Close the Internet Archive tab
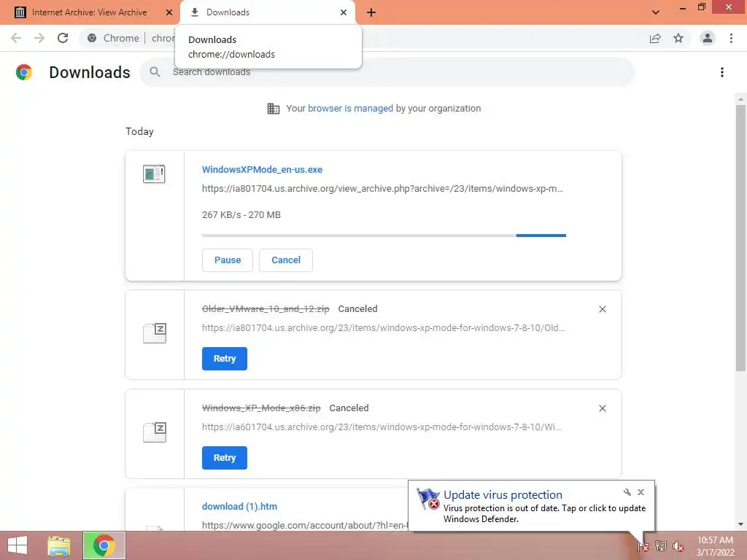Screen dimensions: 747x560 click(169, 12)
